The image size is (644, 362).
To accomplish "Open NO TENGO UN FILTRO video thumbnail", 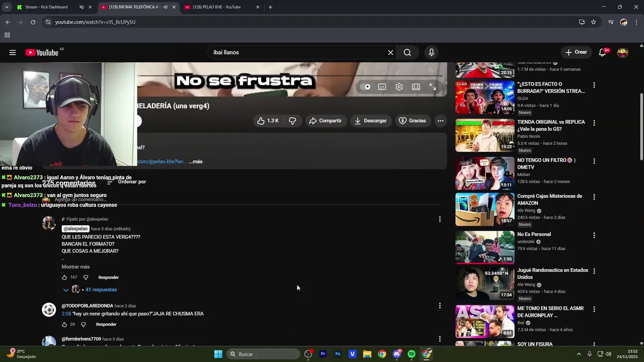I will click(x=485, y=173).
